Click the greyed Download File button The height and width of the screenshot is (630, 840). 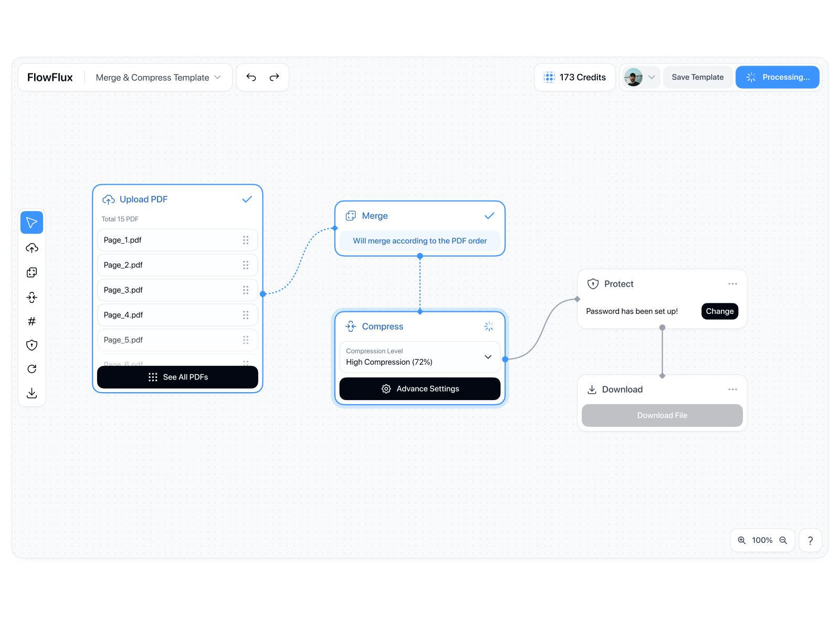coord(662,415)
